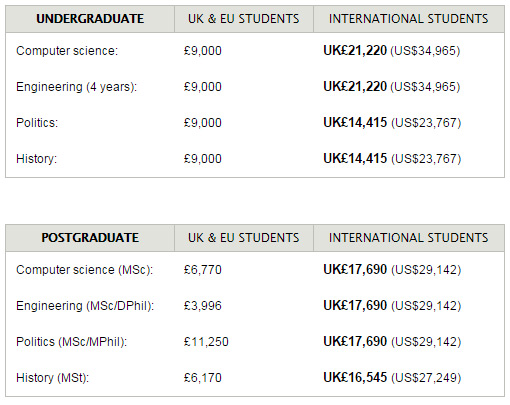The width and height of the screenshot is (510, 405).
Task: Select postgraduate UK & EU STUDENTS column header
Action: 244,238
